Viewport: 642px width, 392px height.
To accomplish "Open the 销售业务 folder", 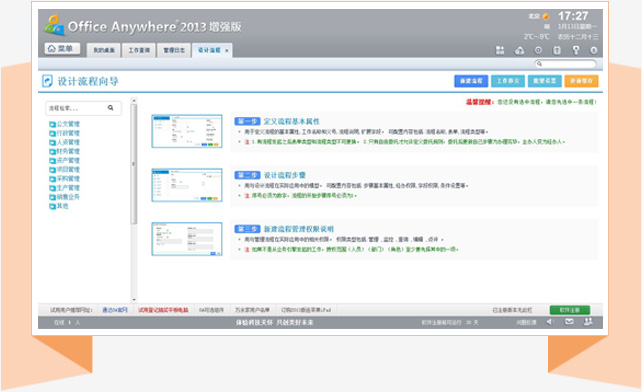I will [68, 197].
